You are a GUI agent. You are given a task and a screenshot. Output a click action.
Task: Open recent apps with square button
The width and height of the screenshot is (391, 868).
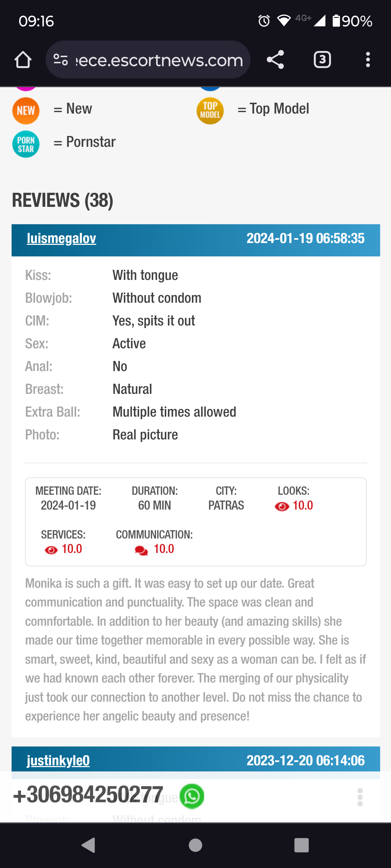(301, 845)
